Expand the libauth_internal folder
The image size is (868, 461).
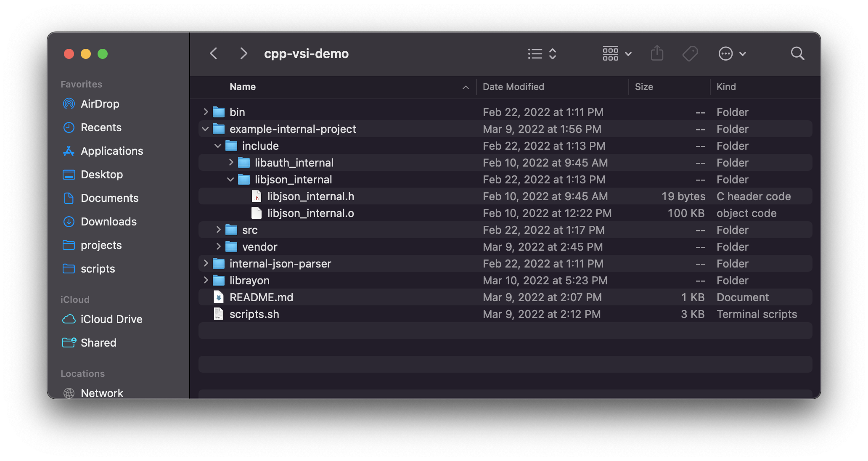pos(231,162)
